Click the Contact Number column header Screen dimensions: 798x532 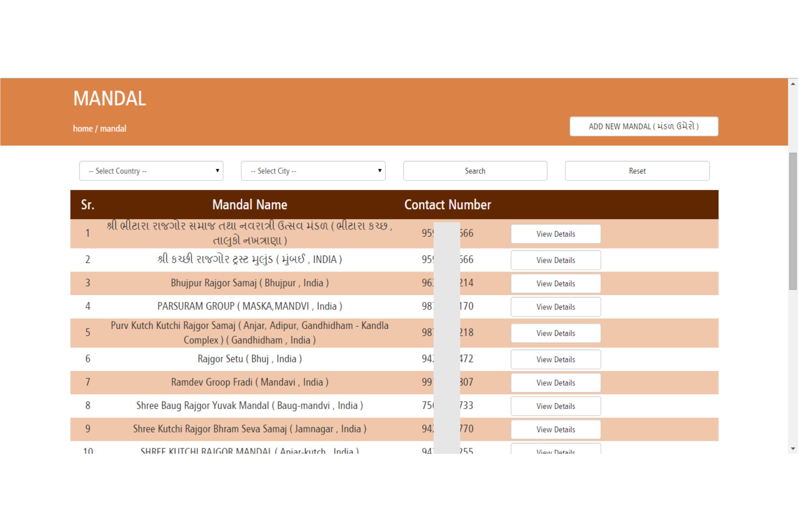point(447,205)
